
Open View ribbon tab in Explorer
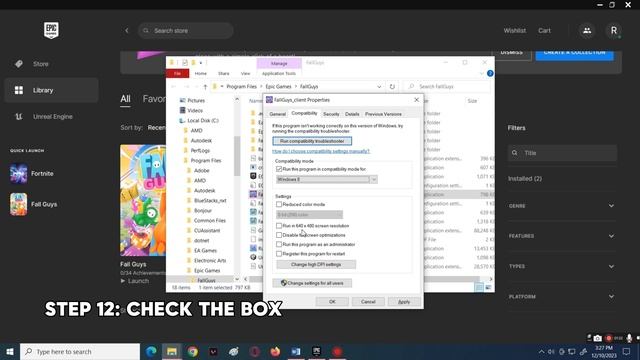[x=245, y=73]
